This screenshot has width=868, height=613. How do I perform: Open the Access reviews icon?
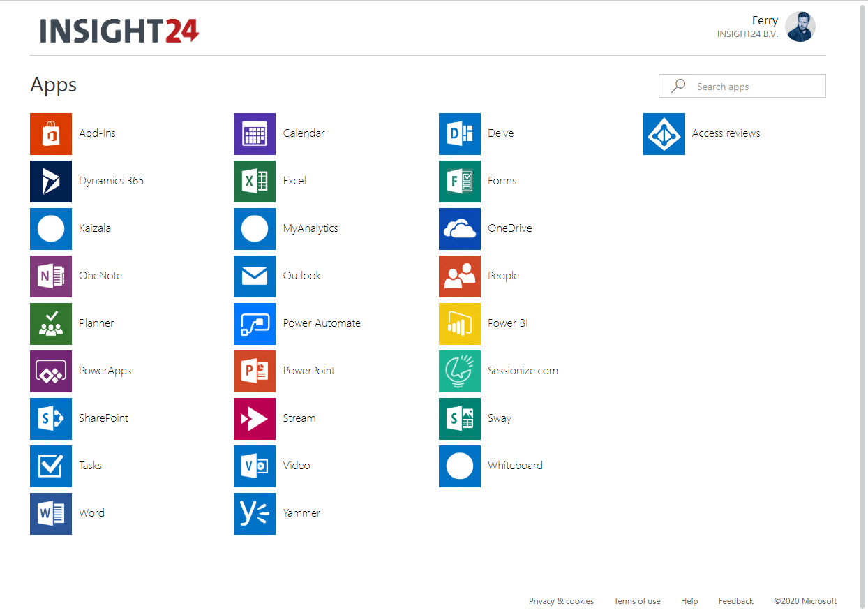pyautogui.click(x=664, y=134)
